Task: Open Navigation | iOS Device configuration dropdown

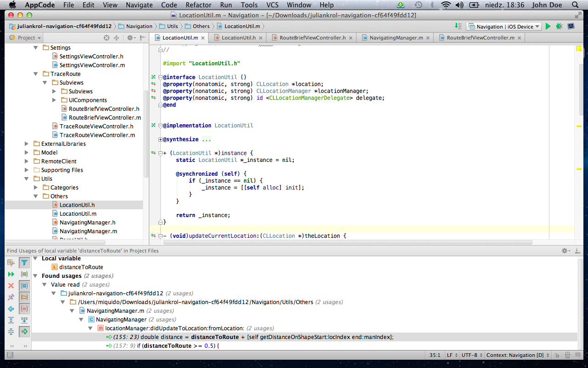Action: click(504, 27)
